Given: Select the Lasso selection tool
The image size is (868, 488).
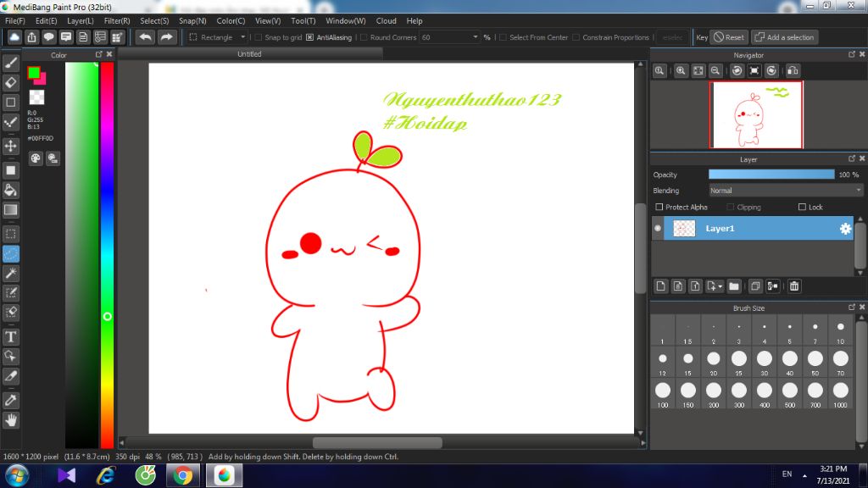Looking at the screenshot, I should click(x=10, y=254).
